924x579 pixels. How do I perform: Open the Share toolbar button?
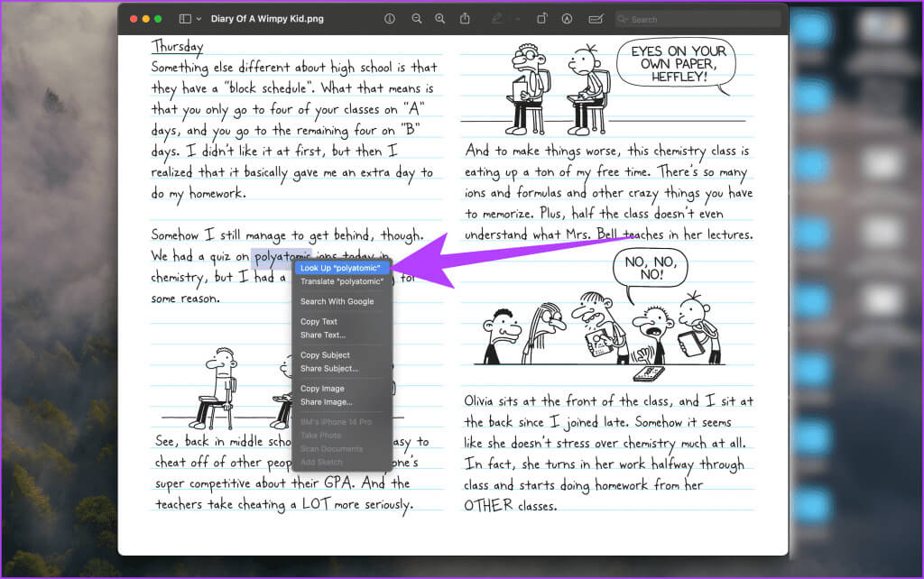[465, 18]
